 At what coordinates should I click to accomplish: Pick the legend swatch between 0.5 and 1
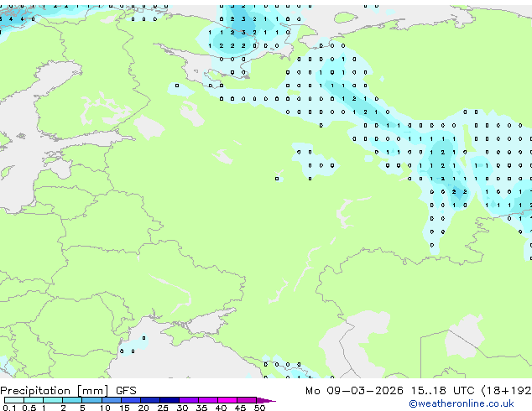coord(34,400)
